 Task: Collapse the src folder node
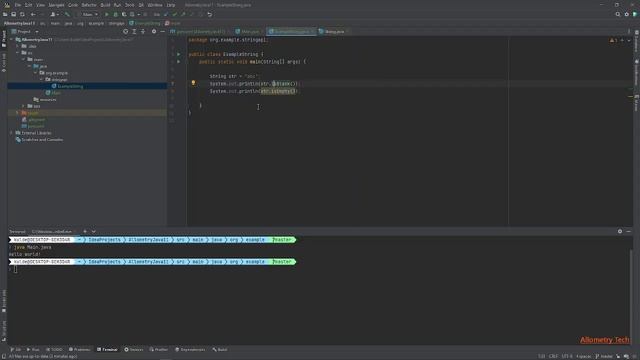pos(18,53)
